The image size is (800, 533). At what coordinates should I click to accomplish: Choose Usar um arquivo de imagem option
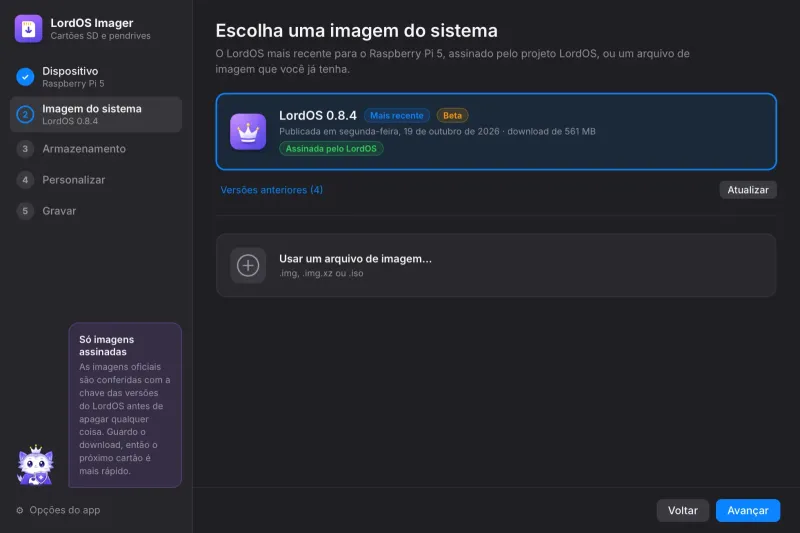coord(496,265)
